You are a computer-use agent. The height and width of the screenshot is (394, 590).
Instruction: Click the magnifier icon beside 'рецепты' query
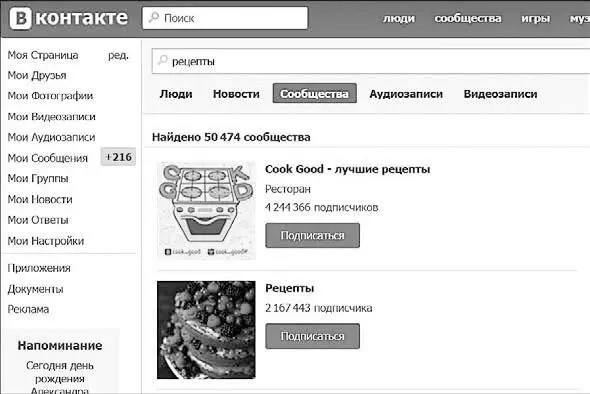point(163,60)
